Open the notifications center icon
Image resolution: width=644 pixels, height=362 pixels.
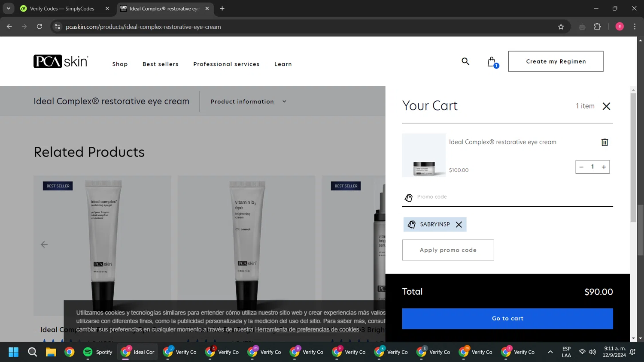[x=632, y=352]
